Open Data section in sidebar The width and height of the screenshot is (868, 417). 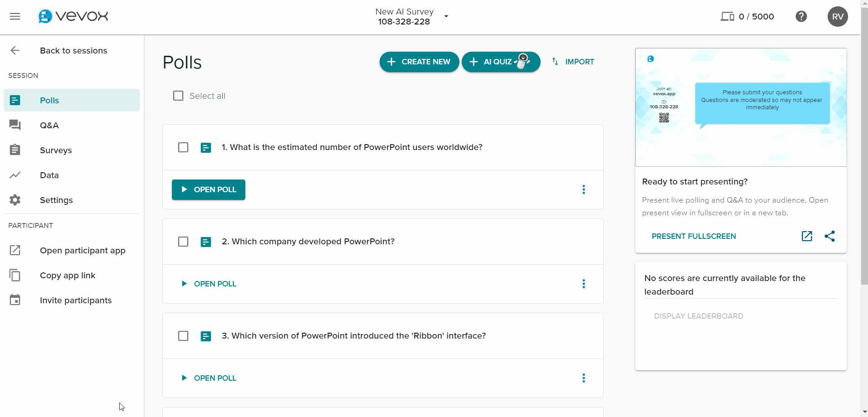click(72, 175)
